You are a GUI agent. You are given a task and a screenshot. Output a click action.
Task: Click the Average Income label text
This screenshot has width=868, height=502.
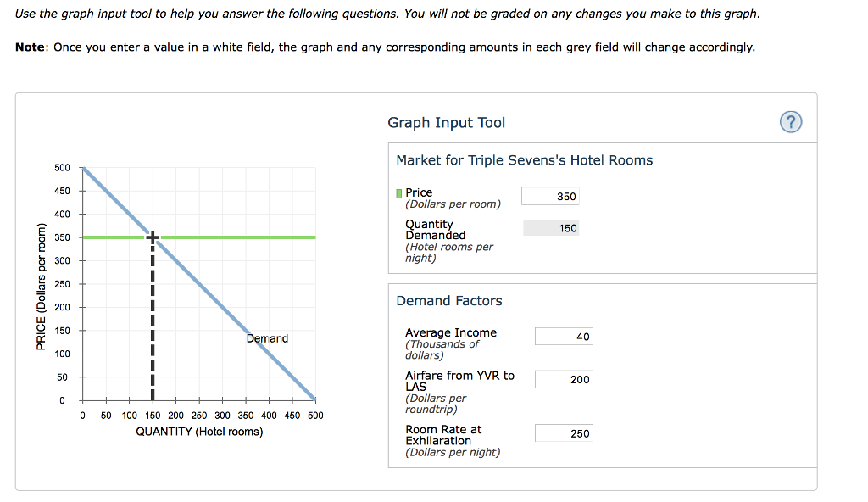click(451, 332)
